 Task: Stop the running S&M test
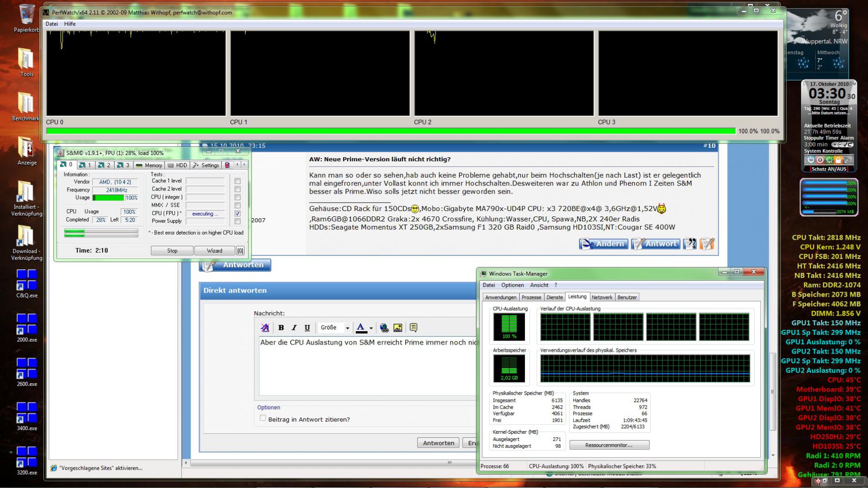[x=172, y=251]
